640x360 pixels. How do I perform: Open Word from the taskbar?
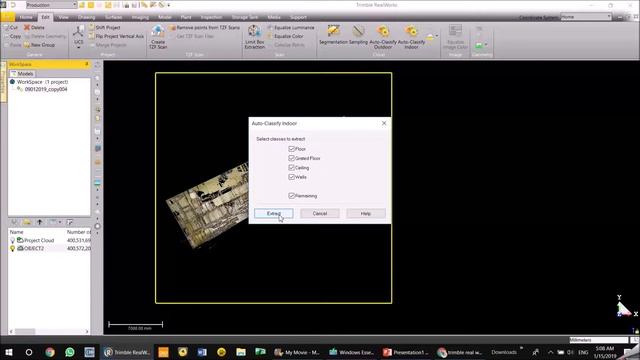[x=202, y=352]
